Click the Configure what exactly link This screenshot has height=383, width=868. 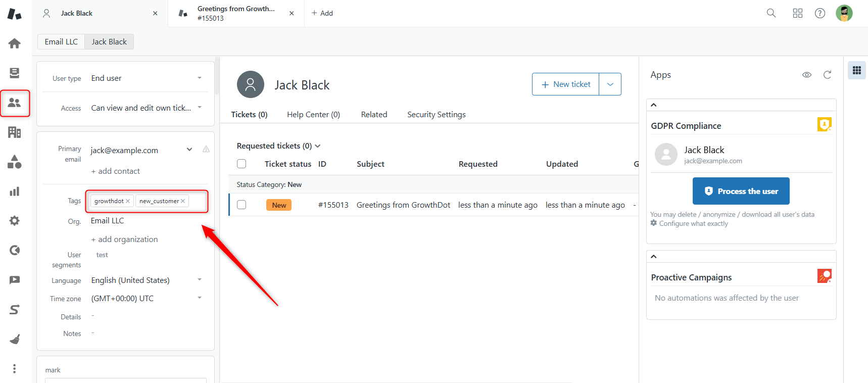pos(694,223)
